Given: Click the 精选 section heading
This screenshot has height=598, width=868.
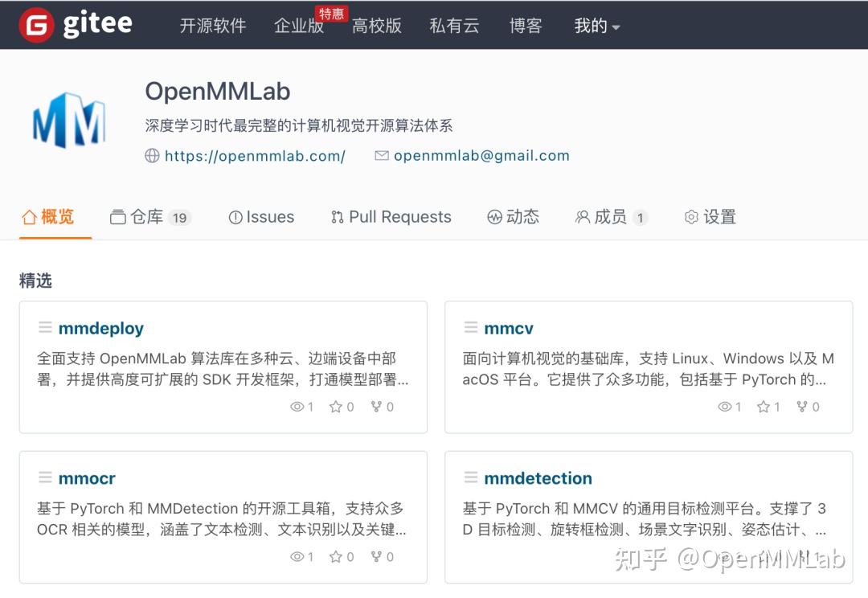Looking at the screenshot, I should coord(35,281).
